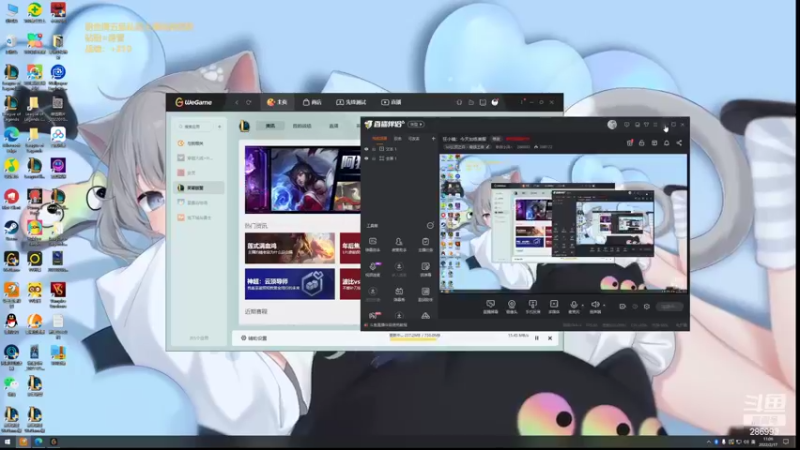Select the Microsoft Edge desktop icon
Screen dimensions: 800x450
(11, 138)
